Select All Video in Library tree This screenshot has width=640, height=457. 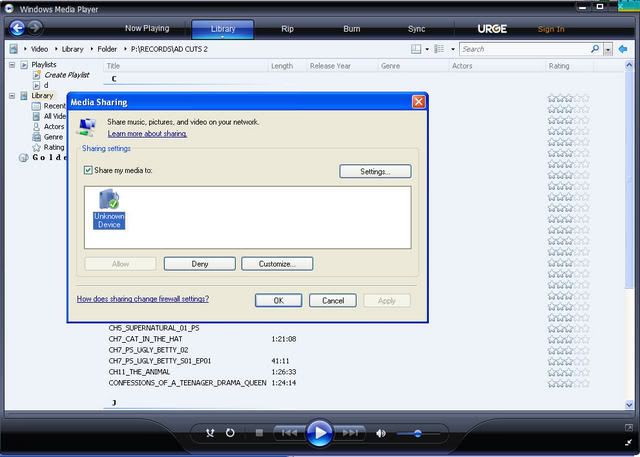tap(55, 116)
